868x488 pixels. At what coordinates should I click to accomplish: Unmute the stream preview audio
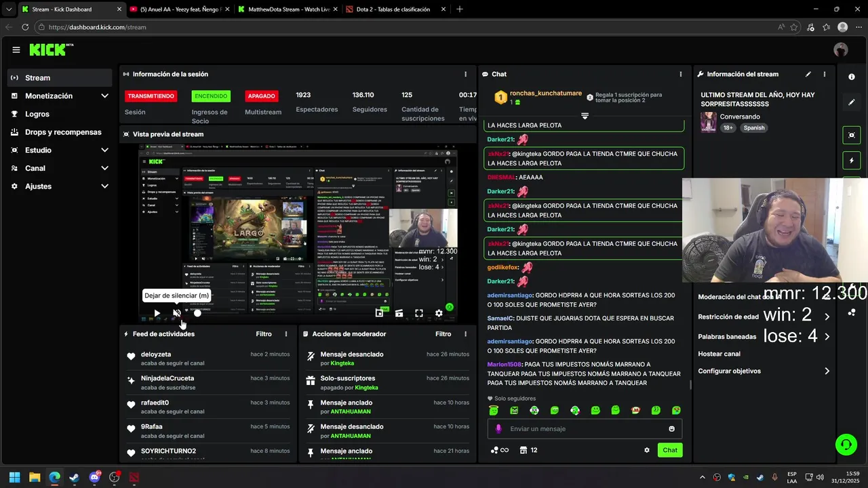pyautogui.click(x=177, y=313)
